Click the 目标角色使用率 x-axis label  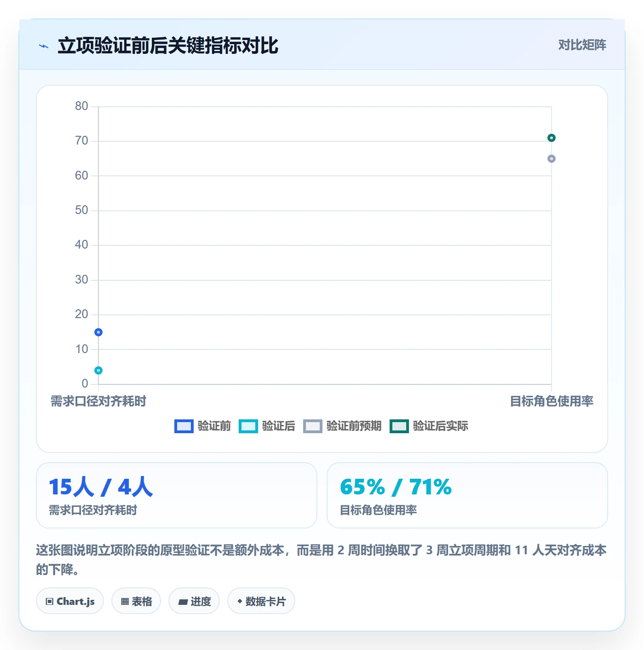(x=552, y=401)
